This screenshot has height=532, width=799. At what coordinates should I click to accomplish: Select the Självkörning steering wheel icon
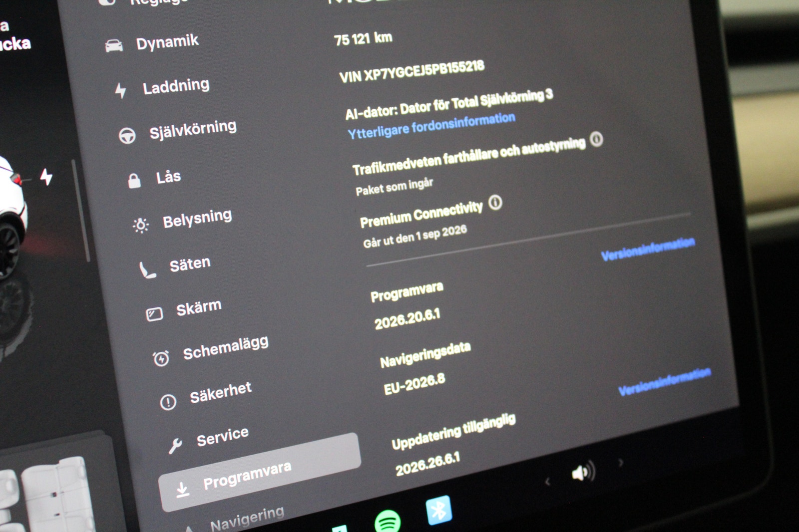click(127, 135)
